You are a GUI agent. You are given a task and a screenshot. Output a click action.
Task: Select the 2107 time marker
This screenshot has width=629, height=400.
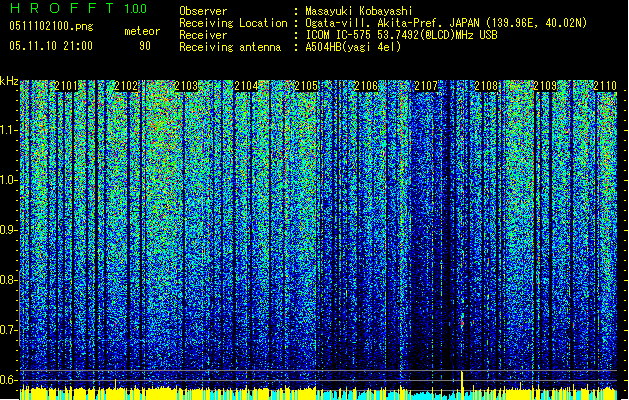tap(427, 87)
